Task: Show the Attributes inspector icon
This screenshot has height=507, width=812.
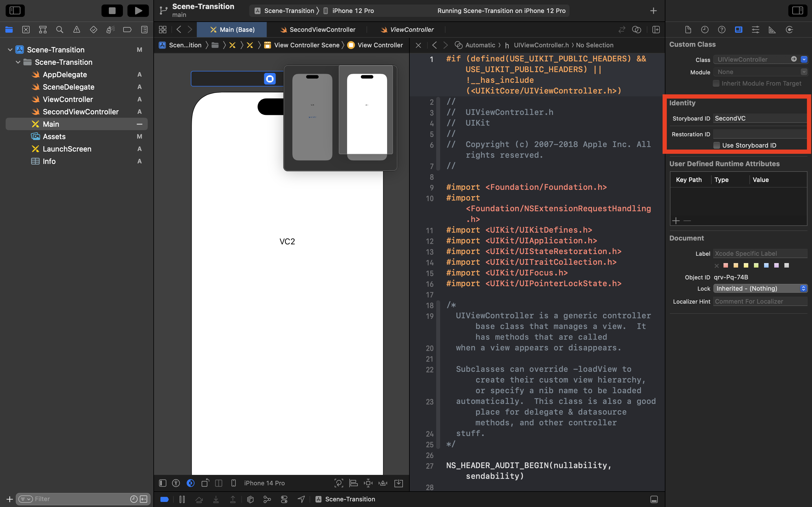Action: pos(755,30)
